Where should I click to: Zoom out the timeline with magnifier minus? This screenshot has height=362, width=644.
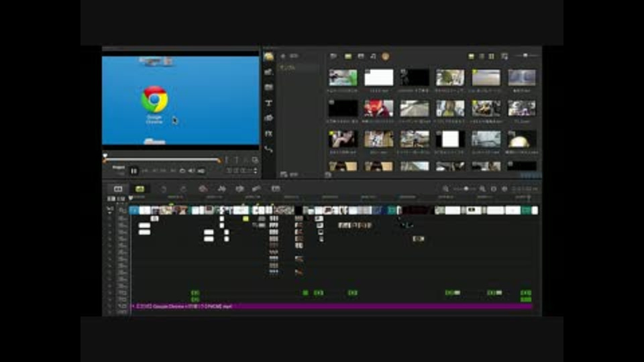(445, 189)
